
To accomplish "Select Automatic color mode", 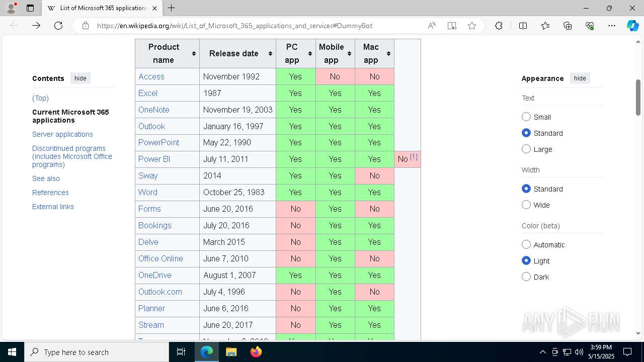I will coord(526,244).
